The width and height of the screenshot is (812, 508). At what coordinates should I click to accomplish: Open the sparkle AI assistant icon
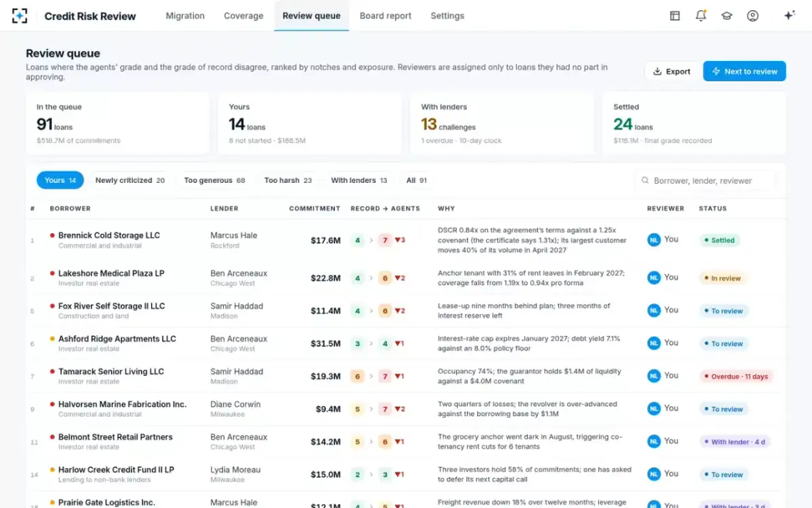pos(789,16)
